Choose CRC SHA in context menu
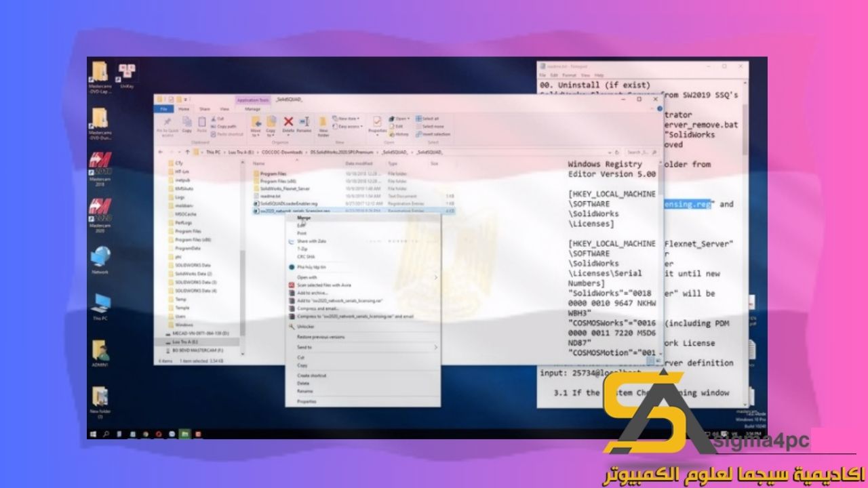The image size is (868, 488). click(363, 256)
